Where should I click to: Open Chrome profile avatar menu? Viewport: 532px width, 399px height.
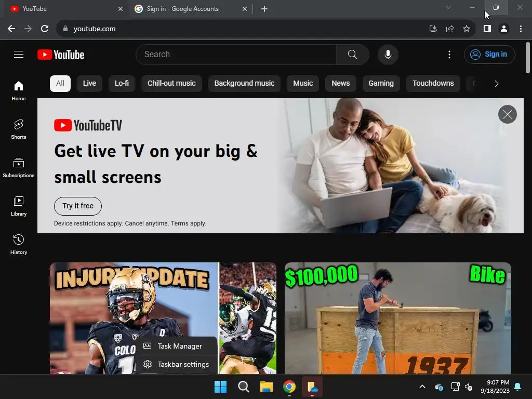(504, 29)
